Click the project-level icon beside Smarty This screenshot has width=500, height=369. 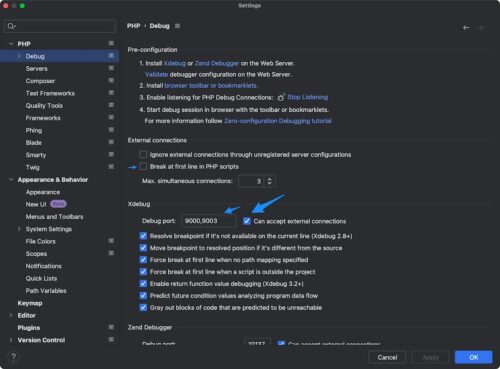click(x=111, y=154)
